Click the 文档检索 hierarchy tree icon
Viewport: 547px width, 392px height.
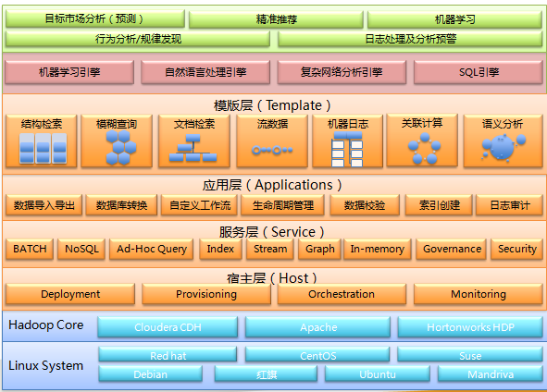pos(193,148)
